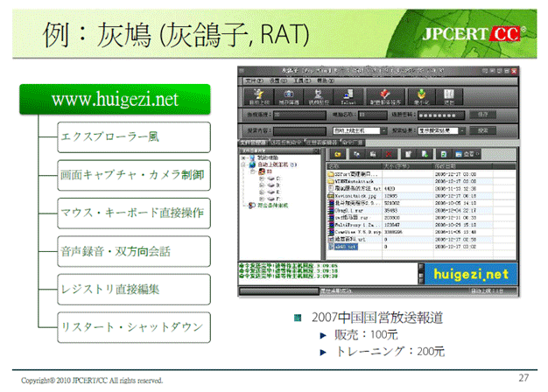Image resolution: width=548 pixels, height=392 pixels.
Task: Expand the F: drive node
Action: pos(262,199)
